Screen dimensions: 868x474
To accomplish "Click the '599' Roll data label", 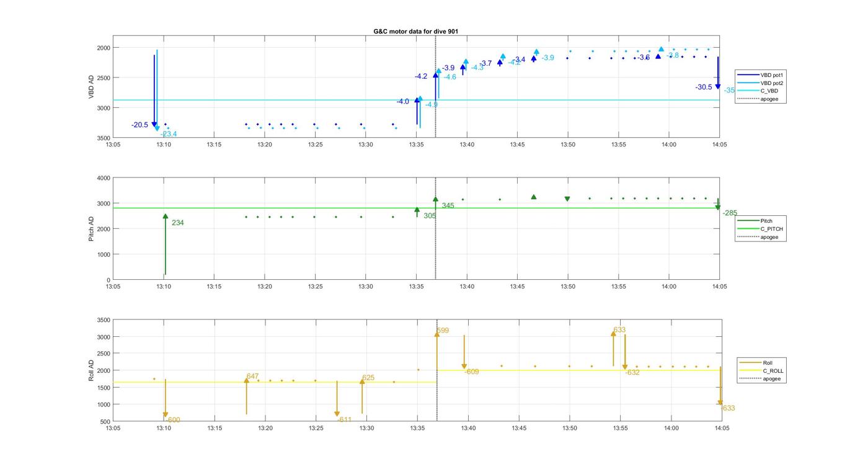I will [x=443, y=331].
